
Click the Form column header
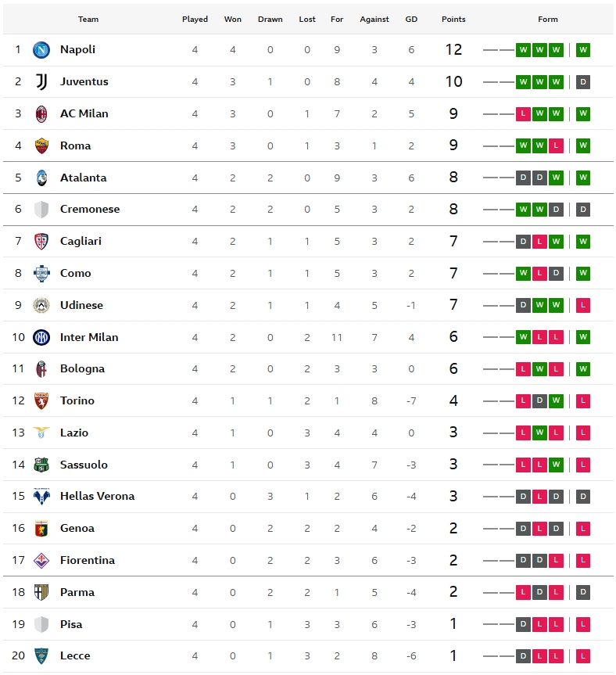548,20
